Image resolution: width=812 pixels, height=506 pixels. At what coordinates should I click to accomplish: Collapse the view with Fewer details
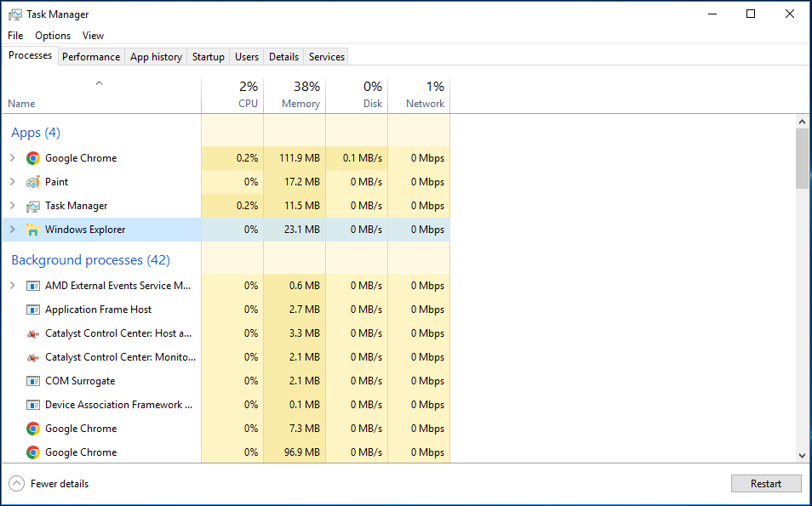tap(49, 484)
